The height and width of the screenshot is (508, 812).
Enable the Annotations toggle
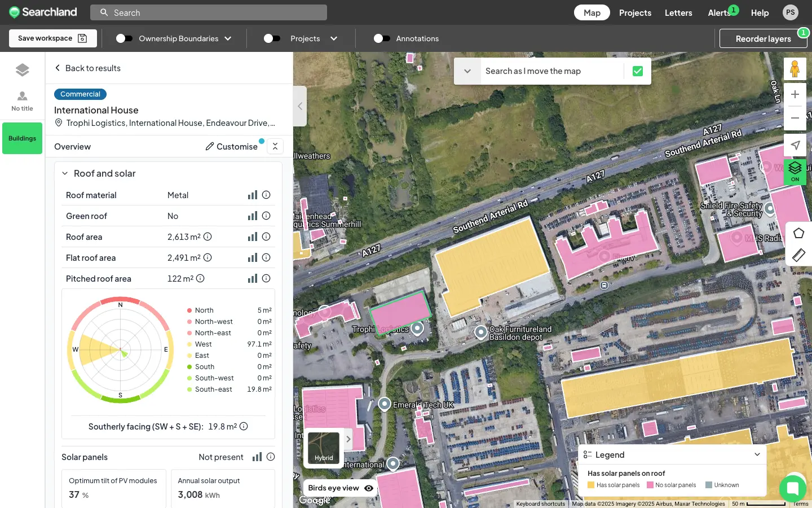pos(382,38)
